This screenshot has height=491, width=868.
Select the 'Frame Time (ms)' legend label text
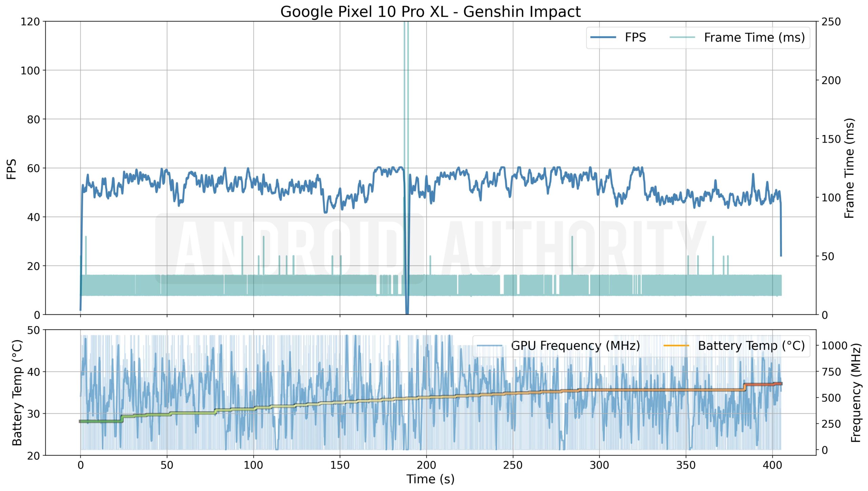click(754, 37)
